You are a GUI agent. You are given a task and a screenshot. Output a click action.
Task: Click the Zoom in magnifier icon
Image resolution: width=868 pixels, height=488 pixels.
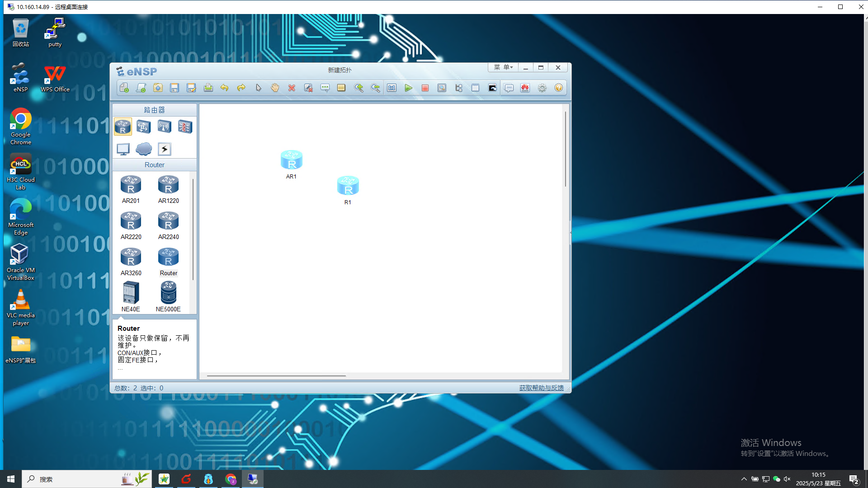pyautogui.click(x=359, y=88)
